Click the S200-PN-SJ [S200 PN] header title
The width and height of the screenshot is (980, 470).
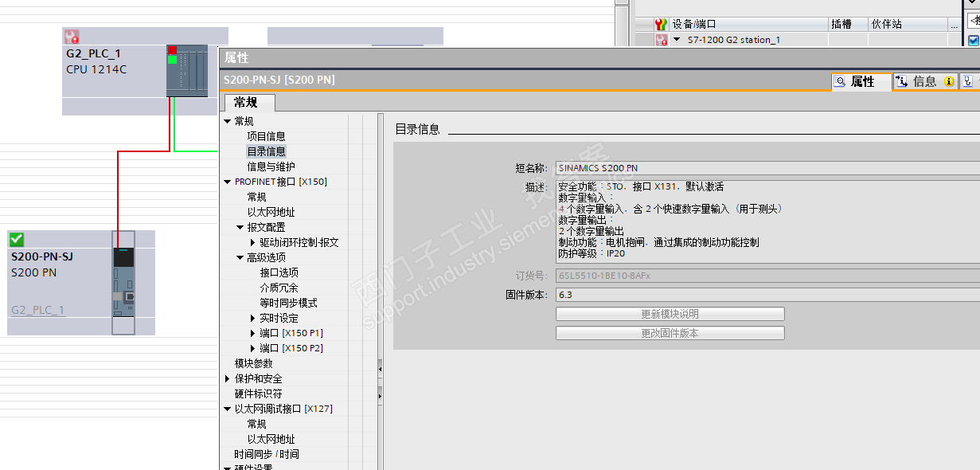click(x=279, y=80)
